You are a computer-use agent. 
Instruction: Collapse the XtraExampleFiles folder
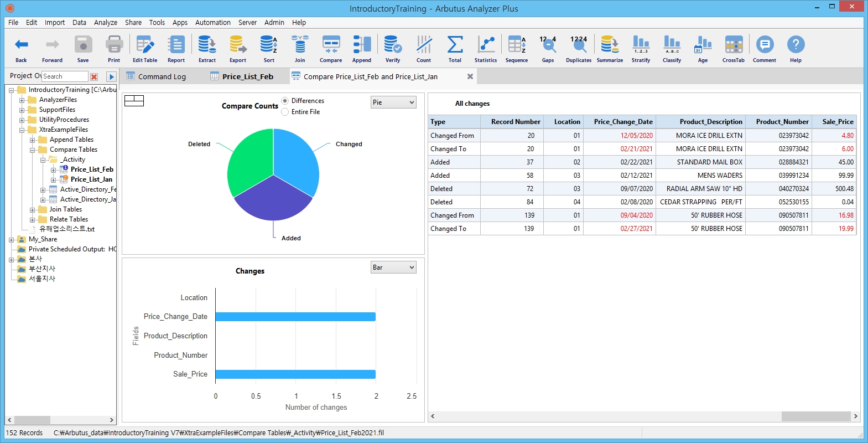[22, 130]
